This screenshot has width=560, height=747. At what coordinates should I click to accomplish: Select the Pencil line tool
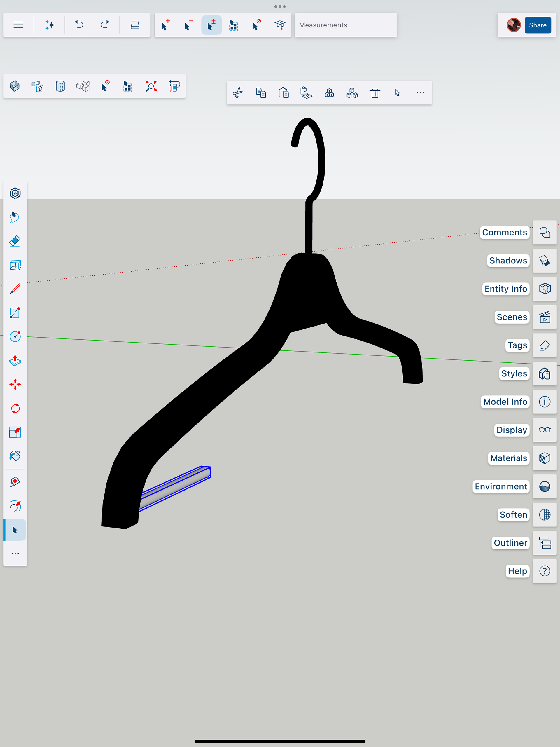[x=15, y=289]
